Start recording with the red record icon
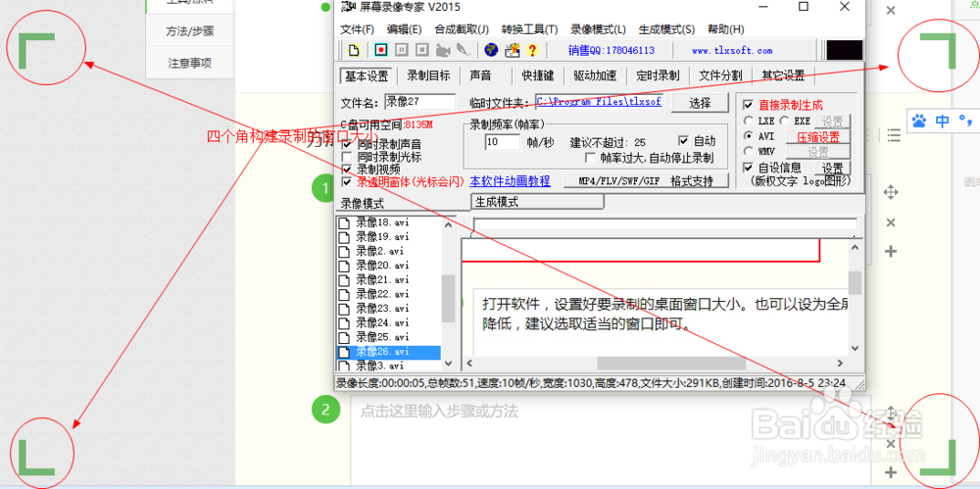This screenshot has width=980, height=489. coord(380,50)
